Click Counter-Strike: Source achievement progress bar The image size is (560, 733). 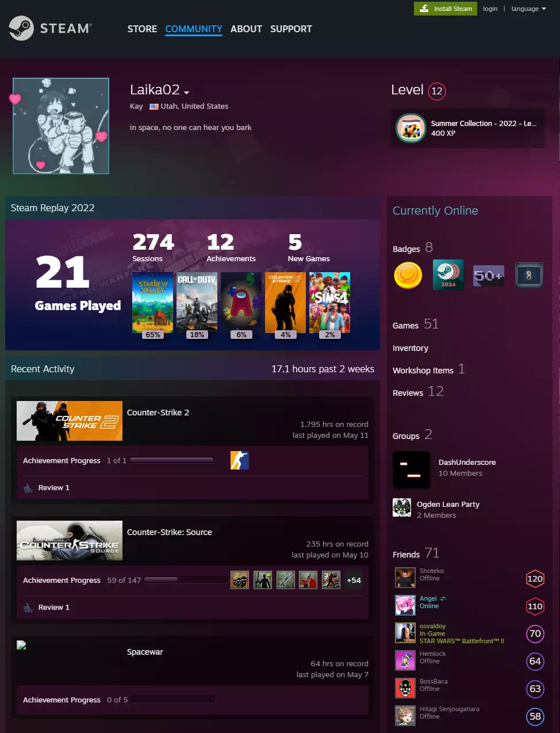186,580
